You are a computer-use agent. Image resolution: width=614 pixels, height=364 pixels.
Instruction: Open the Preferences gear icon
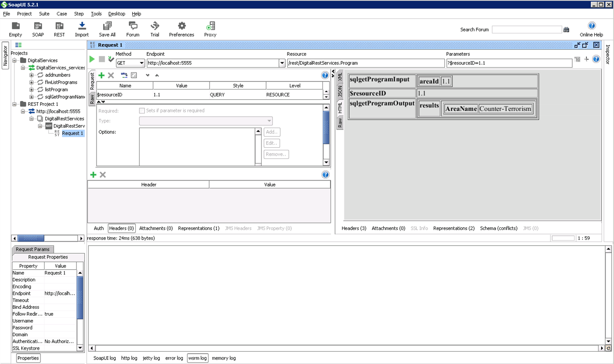click(x=182, y=26)
